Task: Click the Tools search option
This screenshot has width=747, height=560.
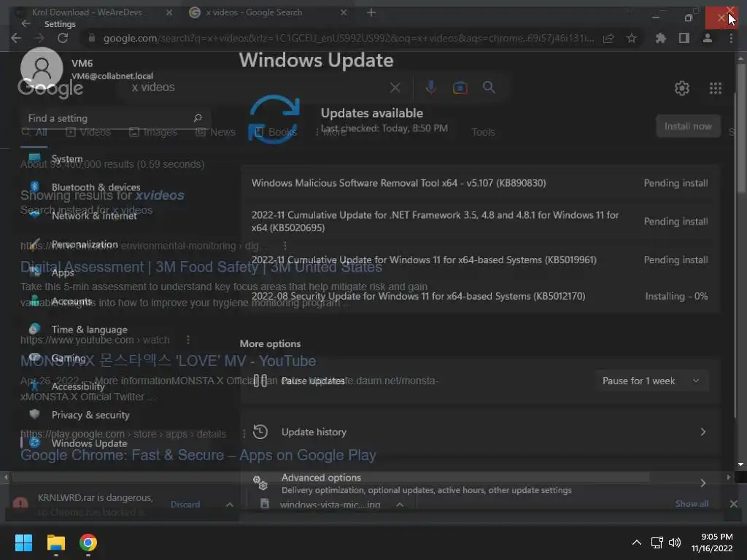Action: click(x=483, y=132)
